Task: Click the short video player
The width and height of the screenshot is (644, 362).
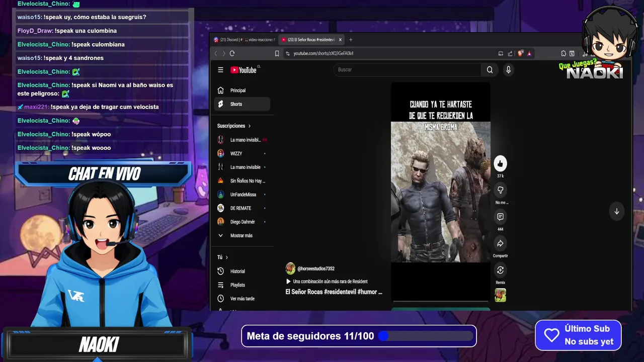Action: click(x=441, y=192)
